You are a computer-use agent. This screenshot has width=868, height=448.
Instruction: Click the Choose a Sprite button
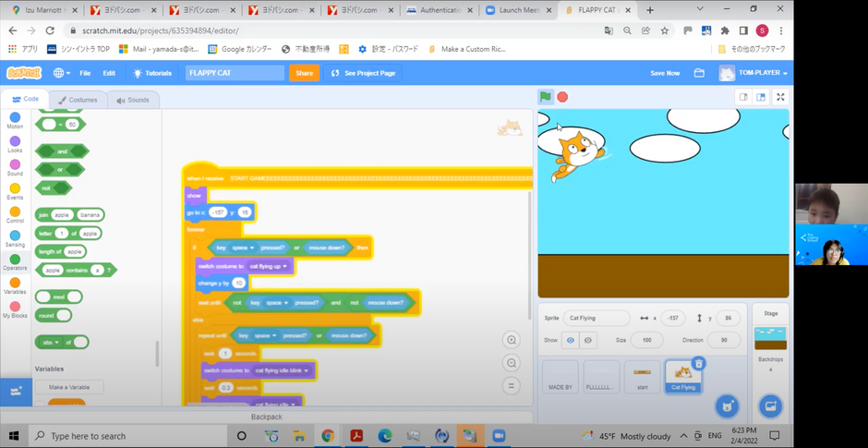pyautogui.click(x=727, y=406)
